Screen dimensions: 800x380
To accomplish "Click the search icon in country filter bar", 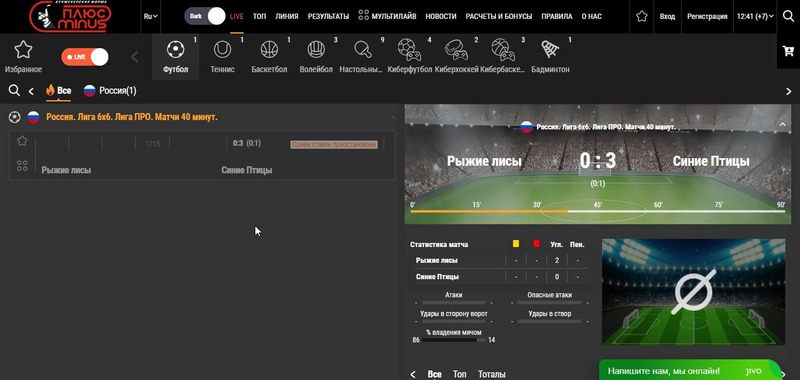I will (x=14, y=91).
